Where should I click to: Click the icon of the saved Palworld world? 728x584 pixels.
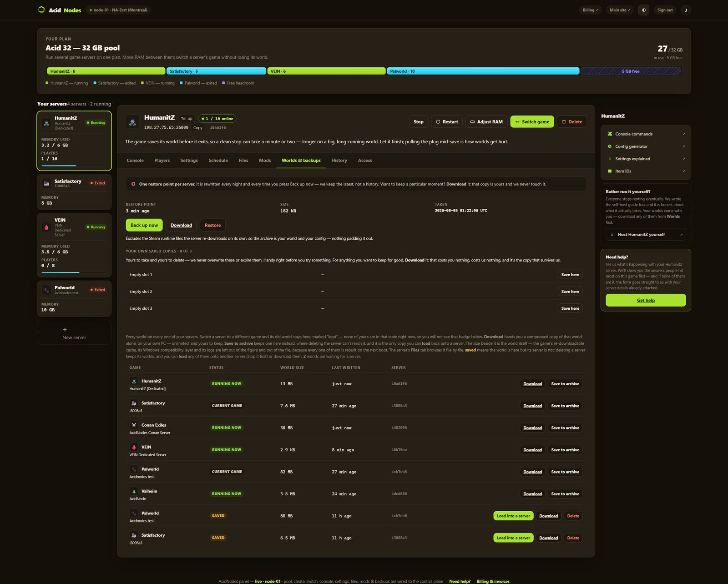[134, 513]
